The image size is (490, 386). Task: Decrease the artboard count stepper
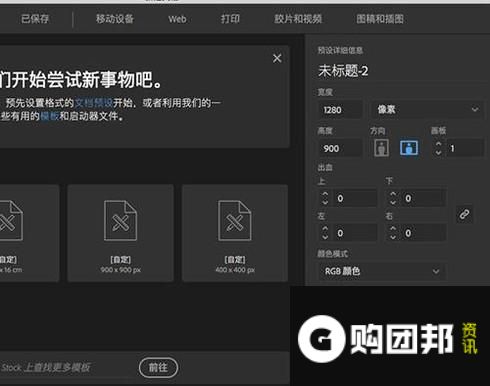click(x=438, y=153)
